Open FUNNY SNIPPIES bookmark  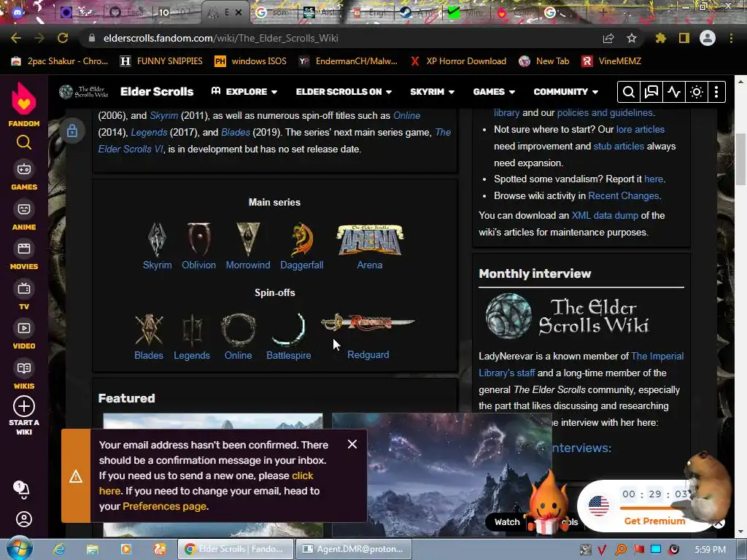(x=161, y=61)
